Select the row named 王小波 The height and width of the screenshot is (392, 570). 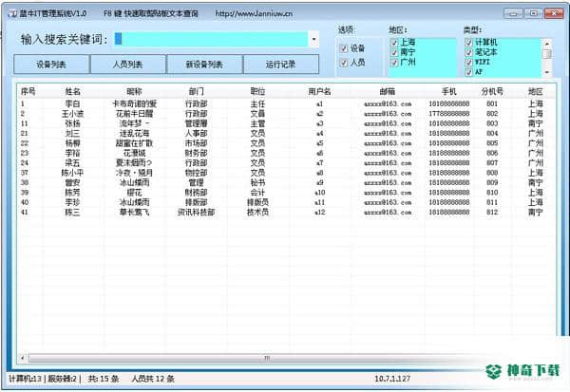point(287,114)
